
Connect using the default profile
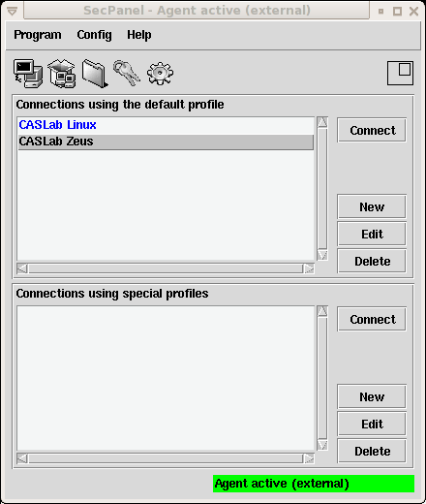372,130
